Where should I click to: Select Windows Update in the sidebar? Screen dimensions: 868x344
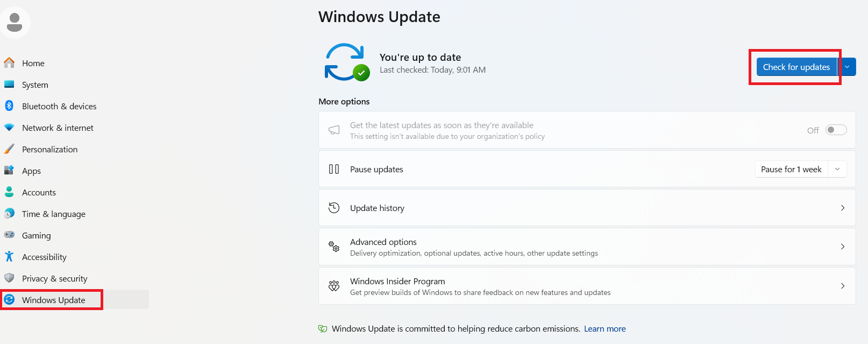coord(54,300)
